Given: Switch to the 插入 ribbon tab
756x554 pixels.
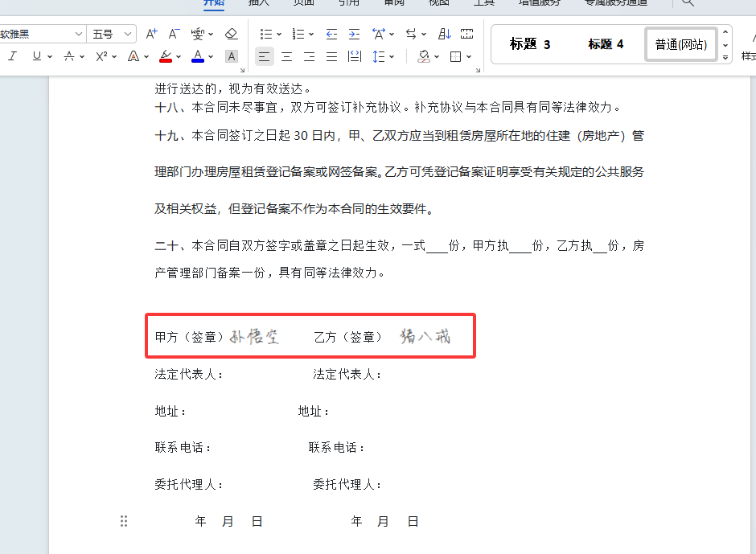Looking at the screenshot, I should pyautogui.click(x=257, y=3).
